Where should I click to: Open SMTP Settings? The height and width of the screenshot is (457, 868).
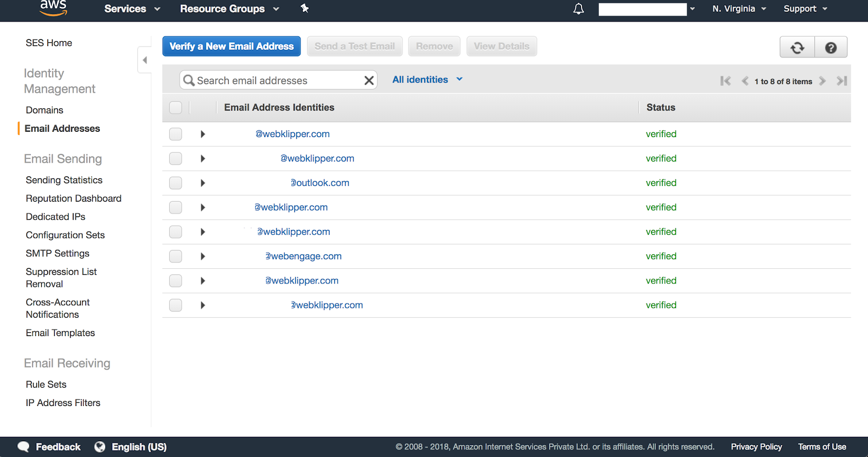[58, 253]
